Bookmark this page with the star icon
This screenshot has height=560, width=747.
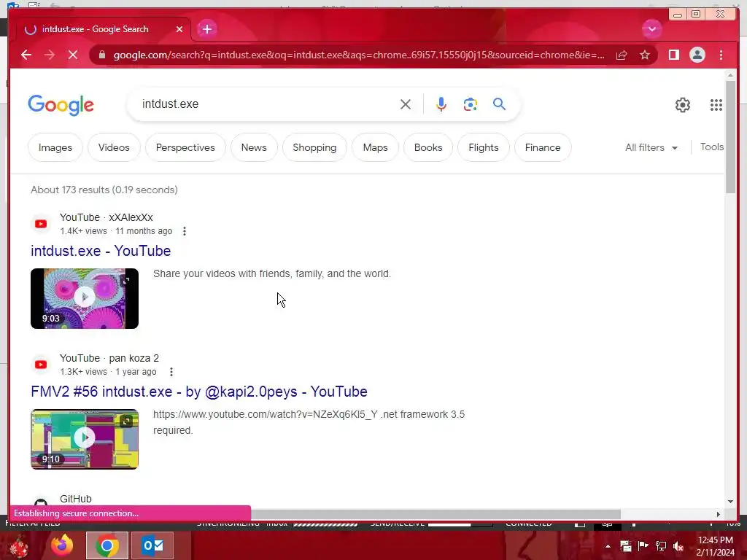click(645, 55)
